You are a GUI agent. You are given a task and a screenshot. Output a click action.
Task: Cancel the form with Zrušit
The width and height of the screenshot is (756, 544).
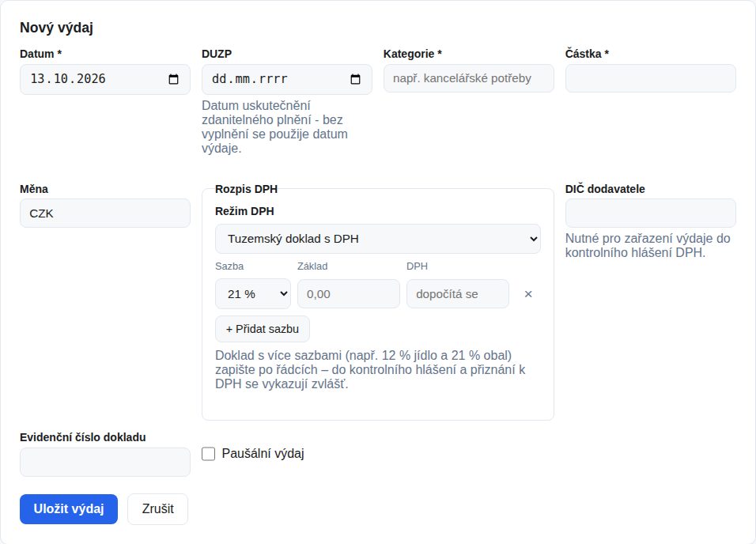157,508
